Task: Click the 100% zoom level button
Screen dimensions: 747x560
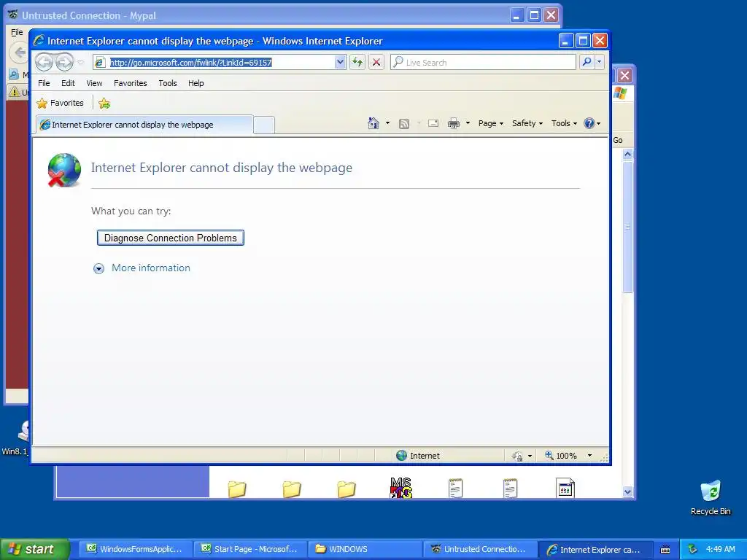Action: coord(561,456)
